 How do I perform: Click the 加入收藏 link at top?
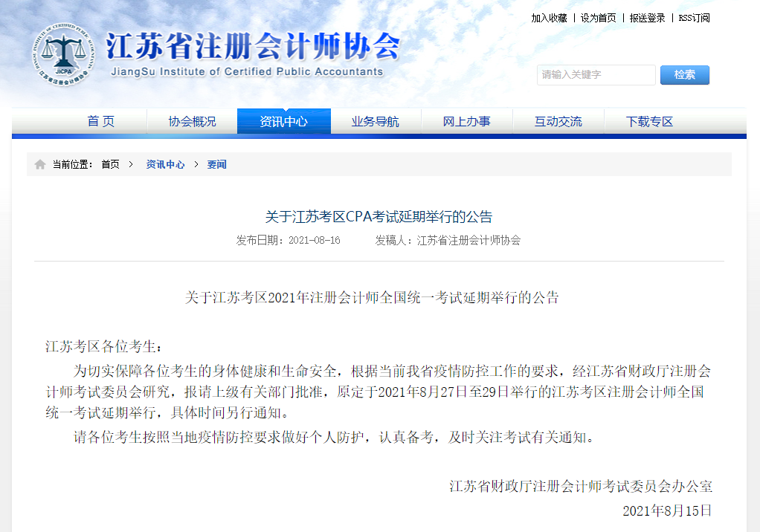pyautogui.click(x=549, y=18)
